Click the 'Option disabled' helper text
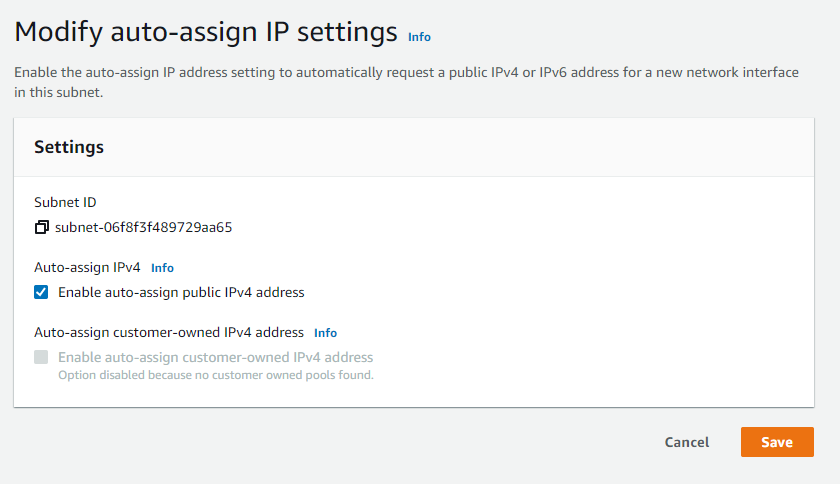 215,375
